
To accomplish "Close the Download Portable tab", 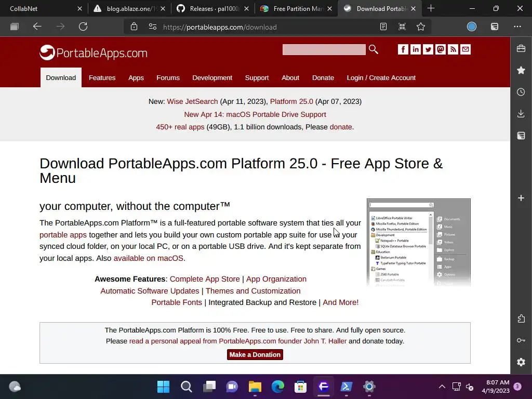I will pyautogui.click(x=413, y=8).
